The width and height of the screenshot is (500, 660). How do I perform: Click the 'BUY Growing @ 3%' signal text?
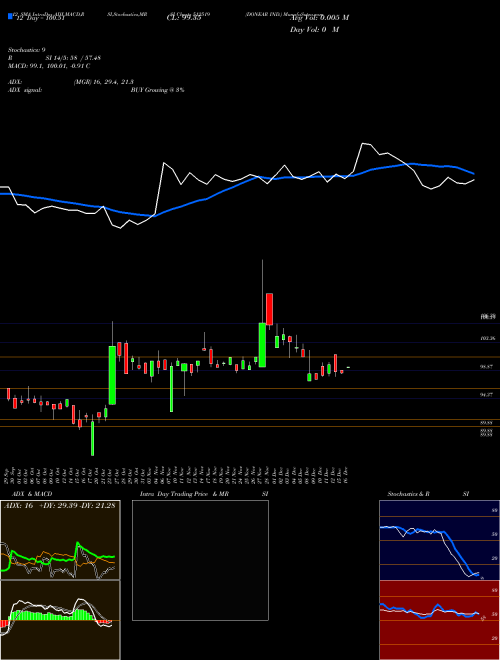pos(157,90)
